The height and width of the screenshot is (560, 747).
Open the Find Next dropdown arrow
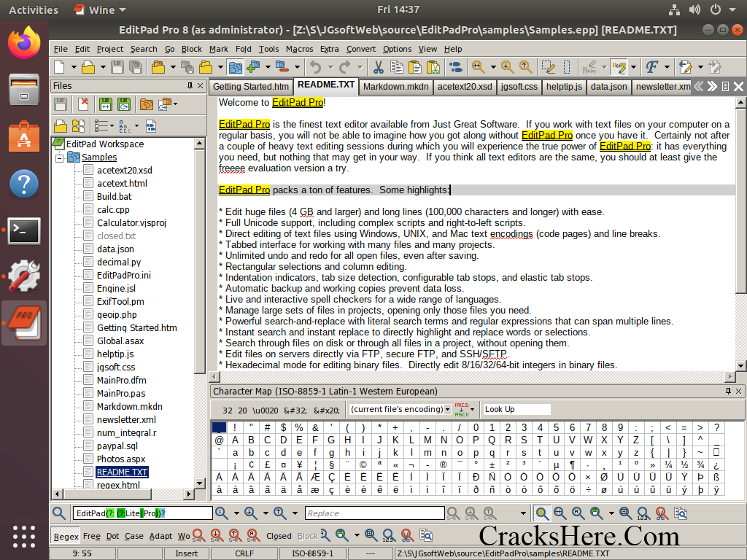266,513
